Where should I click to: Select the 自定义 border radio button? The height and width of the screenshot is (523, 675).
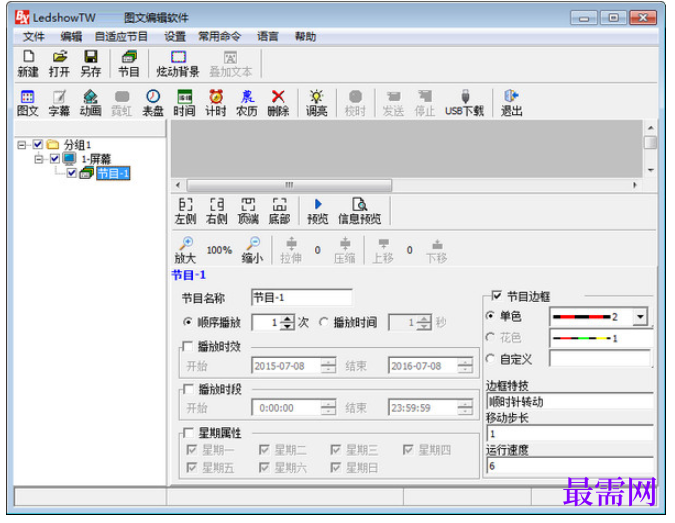point(490,359)
